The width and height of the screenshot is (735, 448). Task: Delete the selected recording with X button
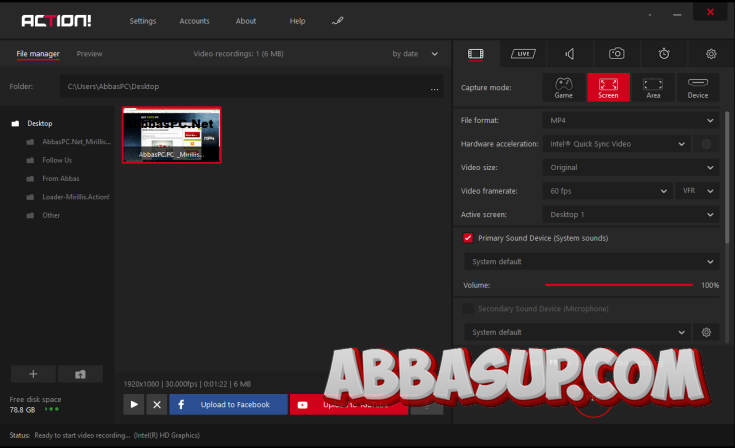pyautogui.click(x=157, y=404)
